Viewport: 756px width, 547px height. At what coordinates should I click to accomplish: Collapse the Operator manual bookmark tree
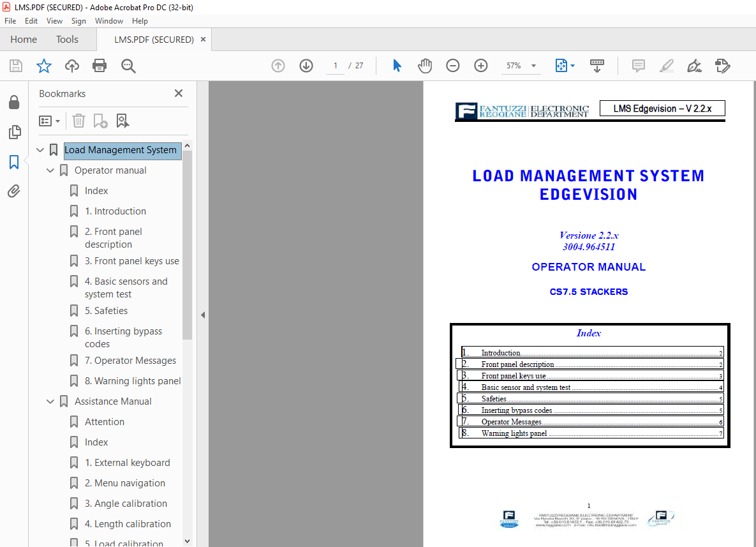point(50,170)
